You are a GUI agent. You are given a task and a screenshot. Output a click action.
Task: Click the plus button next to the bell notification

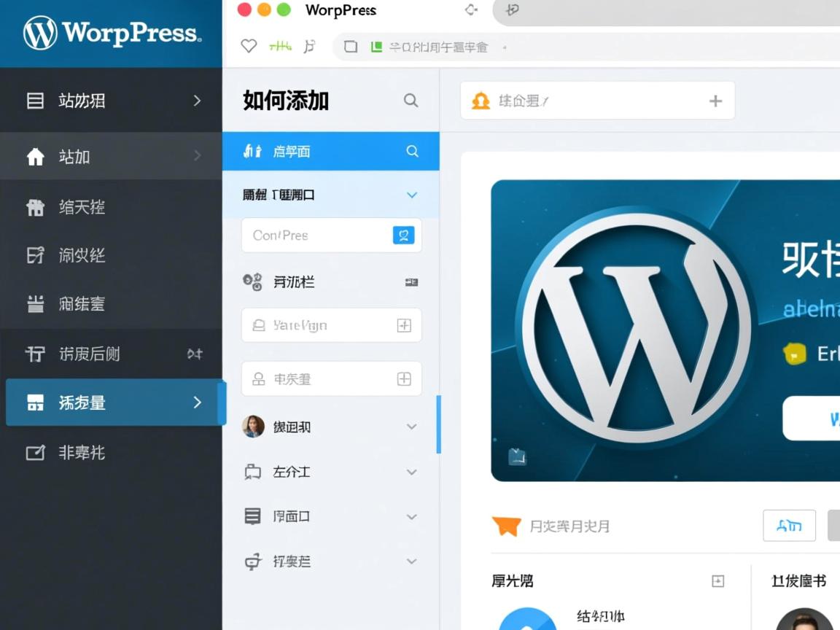[715, 101]
